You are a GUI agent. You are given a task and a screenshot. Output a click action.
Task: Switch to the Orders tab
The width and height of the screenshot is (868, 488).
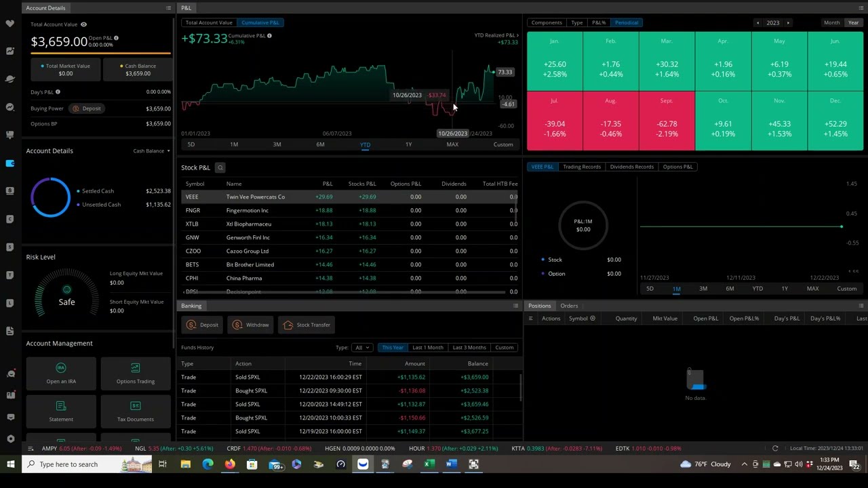click(x=569, y=306)
